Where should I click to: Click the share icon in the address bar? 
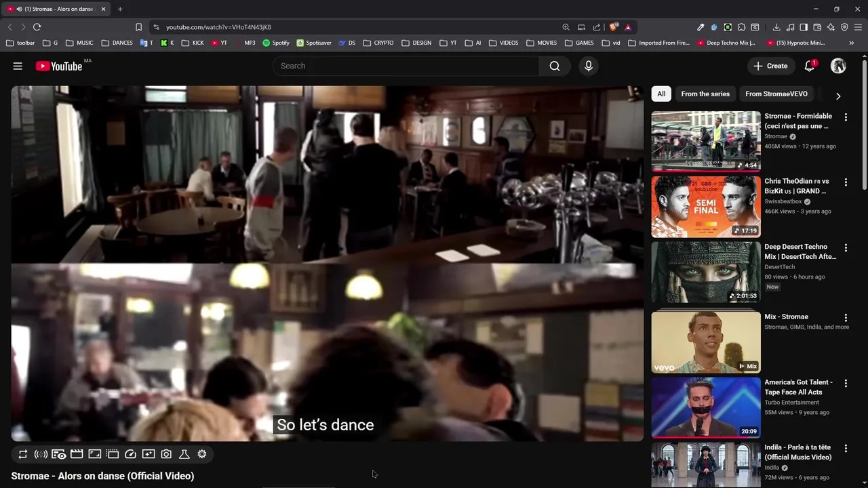coord(597,27)
